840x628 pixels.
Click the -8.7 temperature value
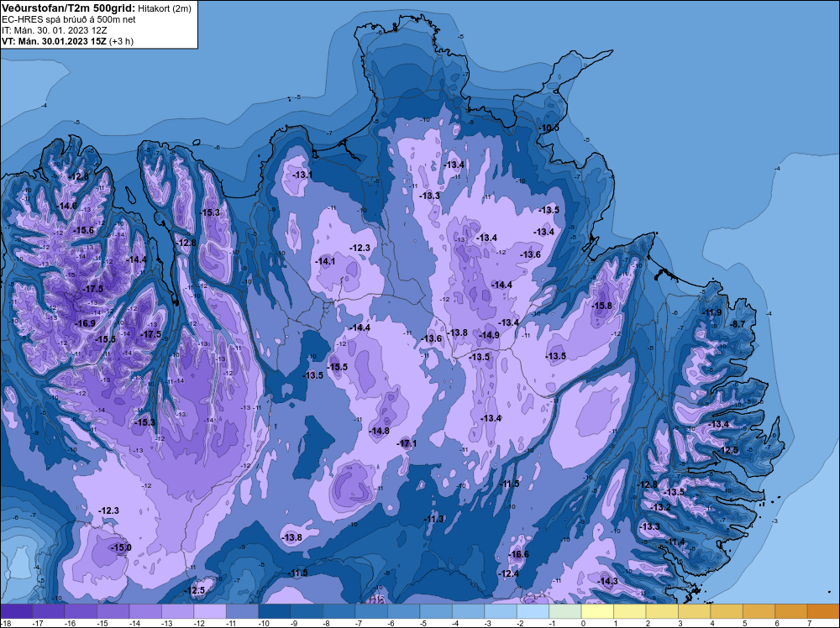point(738,324)
